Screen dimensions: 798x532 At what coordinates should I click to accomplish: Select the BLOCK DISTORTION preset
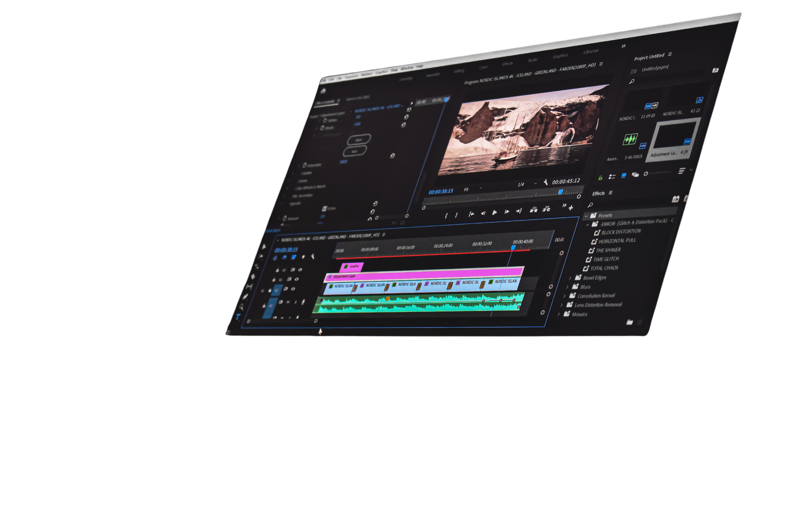coord(621,232)
